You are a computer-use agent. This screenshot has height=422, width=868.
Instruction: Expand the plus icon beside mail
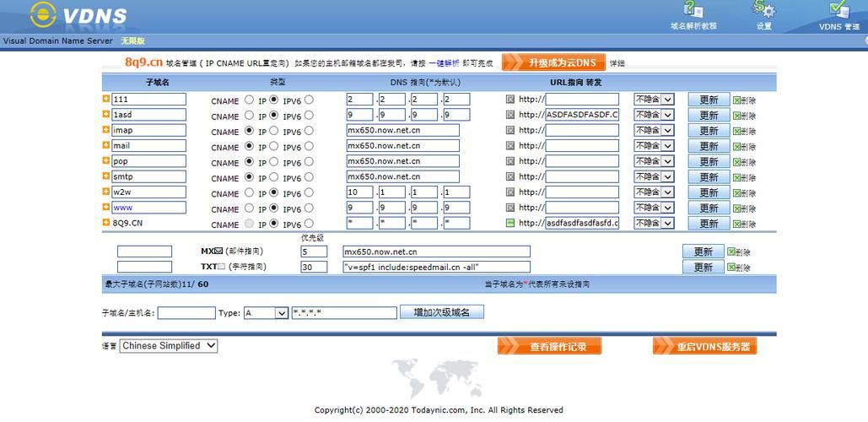(x=106, y=145)
